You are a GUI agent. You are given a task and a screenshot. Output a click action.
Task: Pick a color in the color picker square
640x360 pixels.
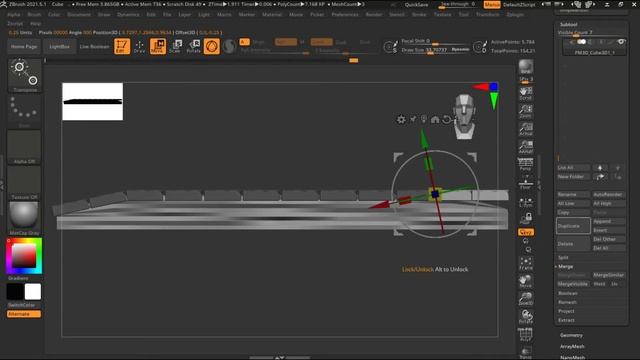point(24,256)
